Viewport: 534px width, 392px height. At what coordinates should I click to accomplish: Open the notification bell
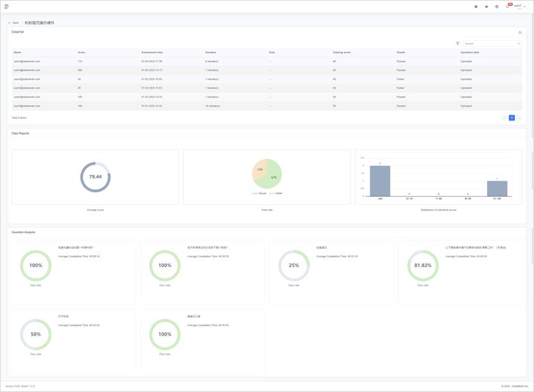(507, 6)
